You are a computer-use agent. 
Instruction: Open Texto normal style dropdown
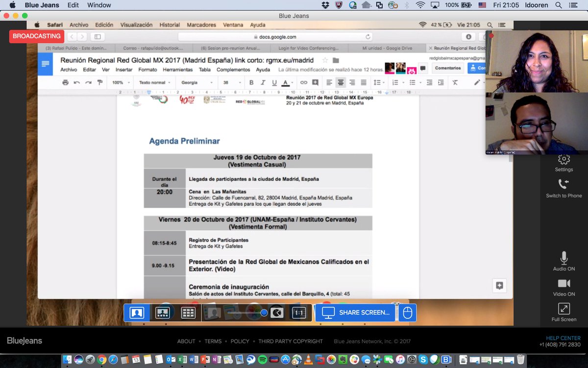point(154,82)
